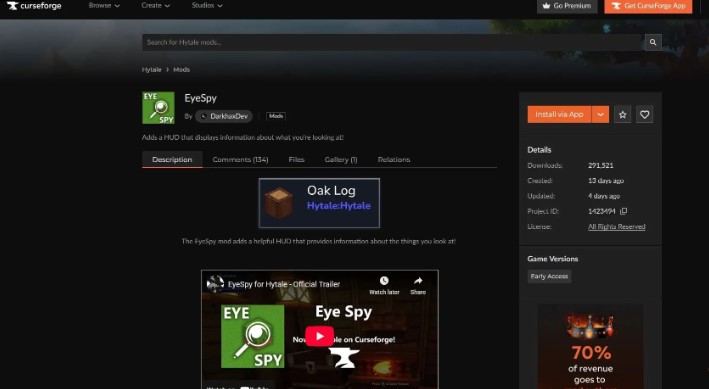Viewport: 709px width, 389px height.
Task: Click the Created '13 days ago' value
Action: [x=606, y=180]
